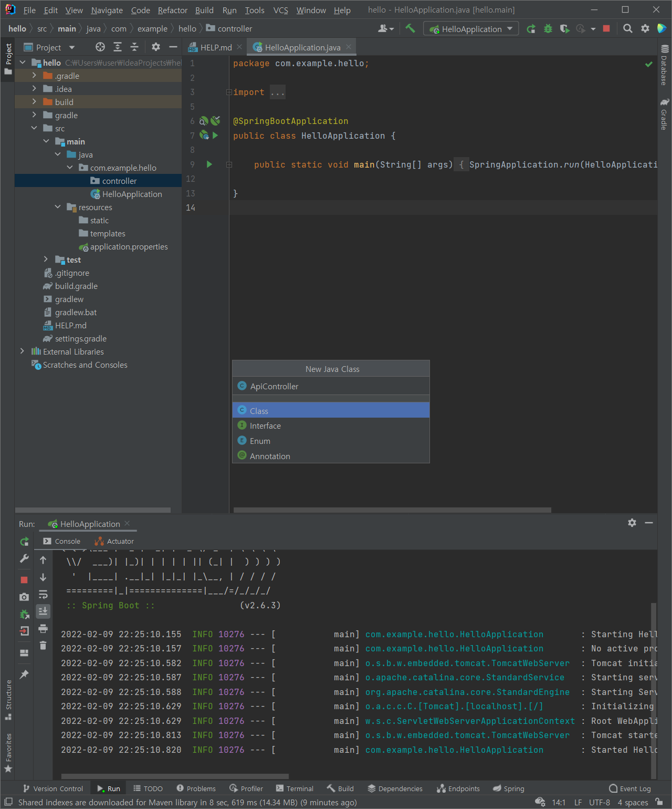The width and height of the screenshot is (672, 809).
Task: Open the Terminal tool window
Action: tap(295, 789)
